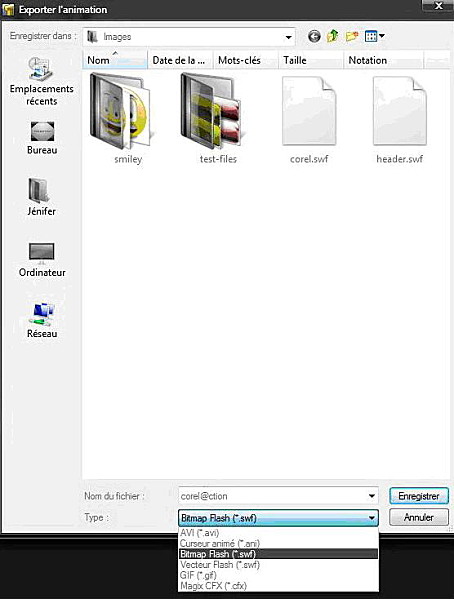The image size is (454, 599).
Task: Create a new folder icon
Action: [x=352, y=36]
